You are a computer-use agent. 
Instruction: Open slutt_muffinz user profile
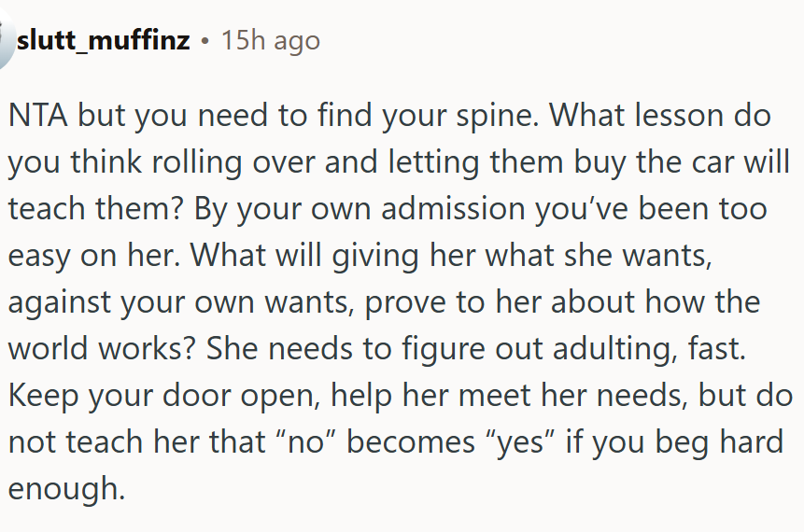pos(104,41)
